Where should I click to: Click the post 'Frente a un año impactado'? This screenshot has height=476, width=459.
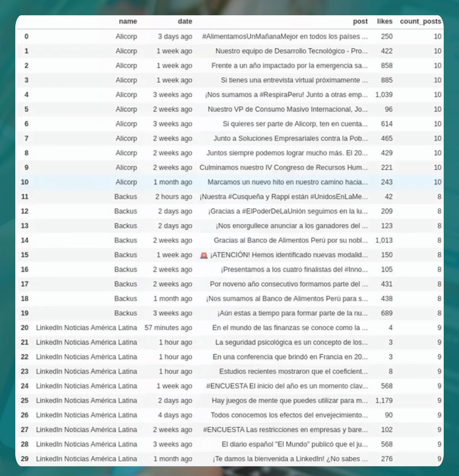point(289,65)
